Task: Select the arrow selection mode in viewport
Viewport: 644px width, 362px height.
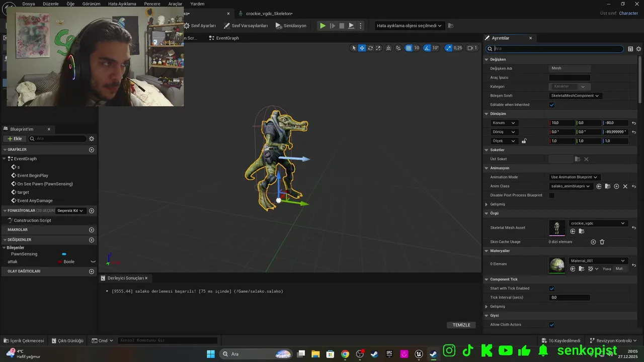Action: (x=354, y=48)
